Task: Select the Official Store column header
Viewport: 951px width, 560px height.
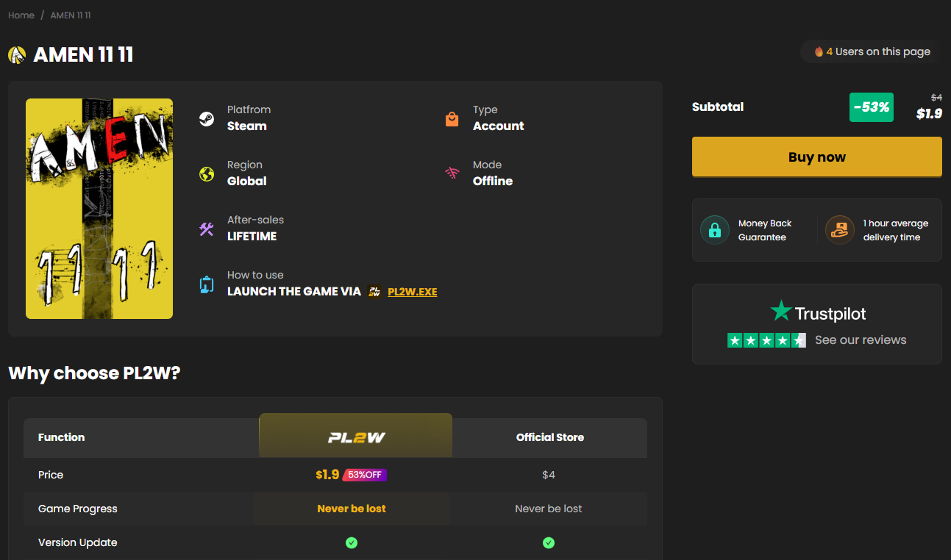Action: [550, 437]
